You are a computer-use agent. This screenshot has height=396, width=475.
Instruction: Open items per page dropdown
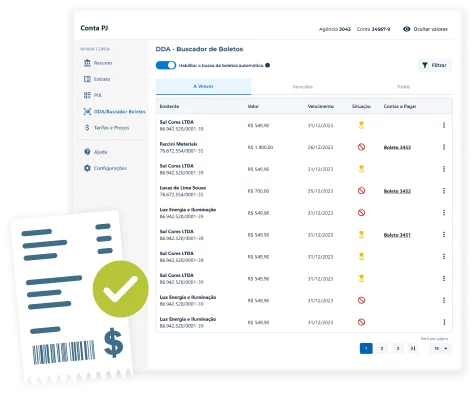click(441, 349)
